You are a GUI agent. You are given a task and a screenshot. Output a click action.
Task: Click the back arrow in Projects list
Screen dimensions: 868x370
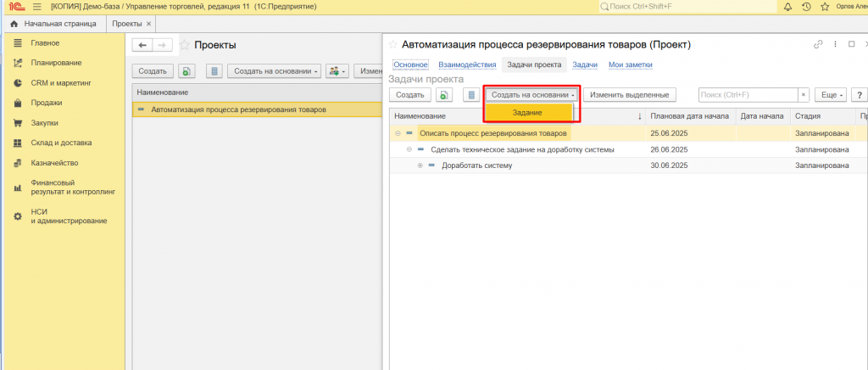[x=142, y=45]
